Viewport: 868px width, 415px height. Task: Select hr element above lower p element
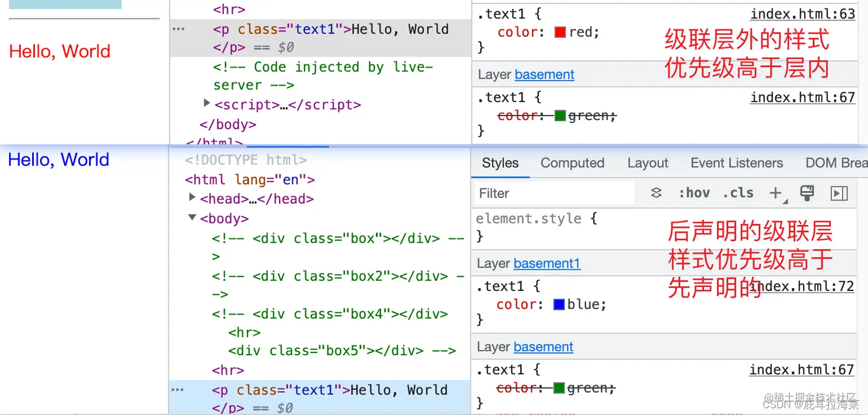(x=228, y=370)
